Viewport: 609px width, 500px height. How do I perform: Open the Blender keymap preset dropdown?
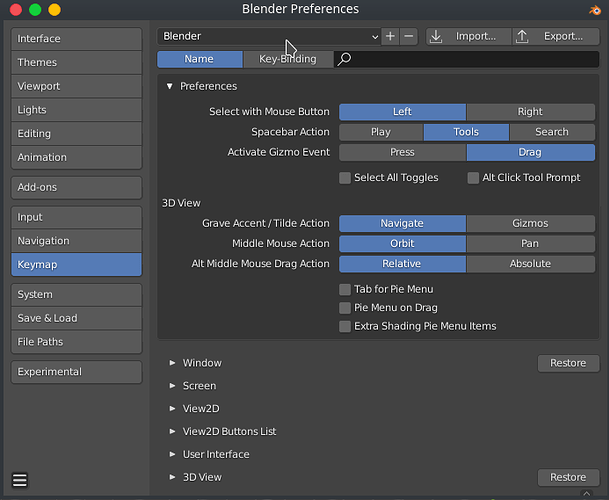269,37
